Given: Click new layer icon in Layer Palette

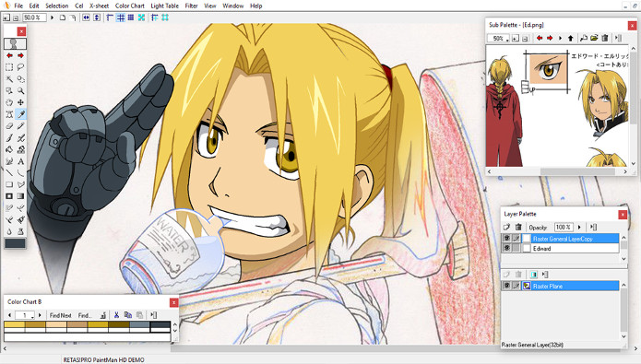Looking at the screenshot, I should coord(507,227).
